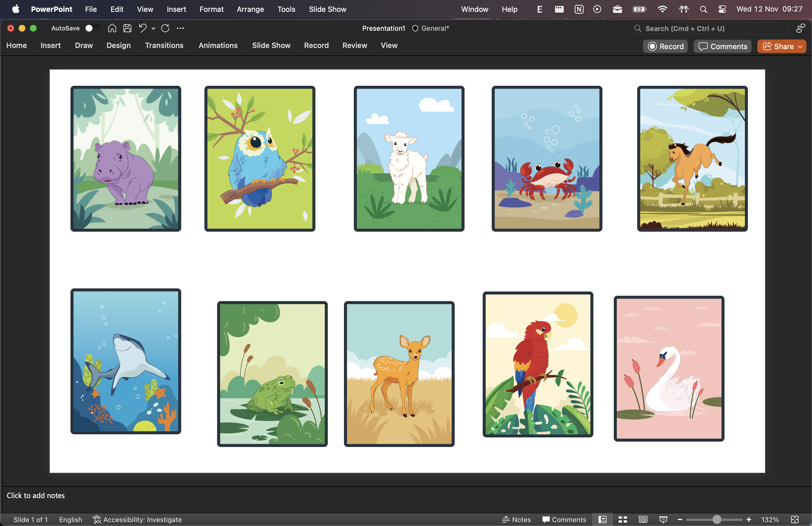Click the zoom out minus icon
Image resolution: width=812 pixels, height=526 pixels.
pos(679,520)
